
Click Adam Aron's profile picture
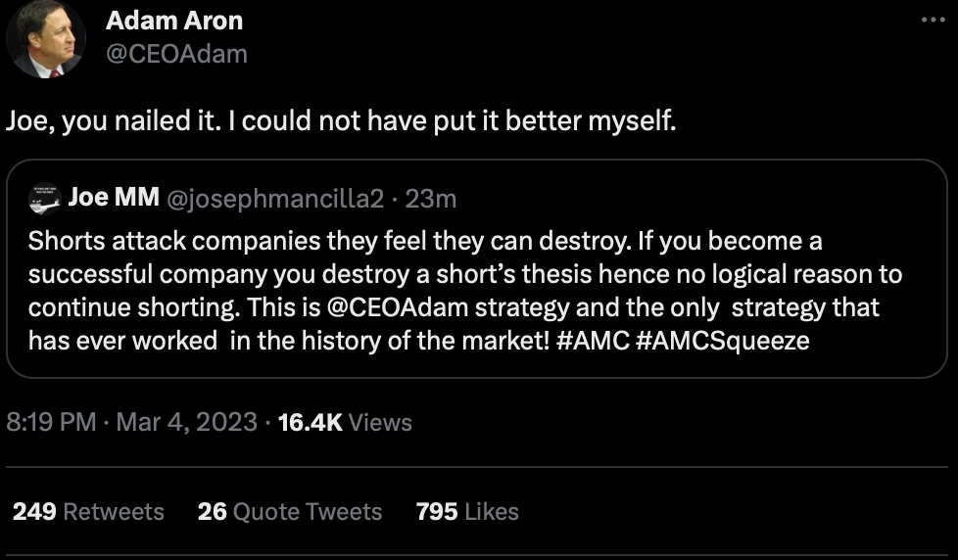point(45,40)
